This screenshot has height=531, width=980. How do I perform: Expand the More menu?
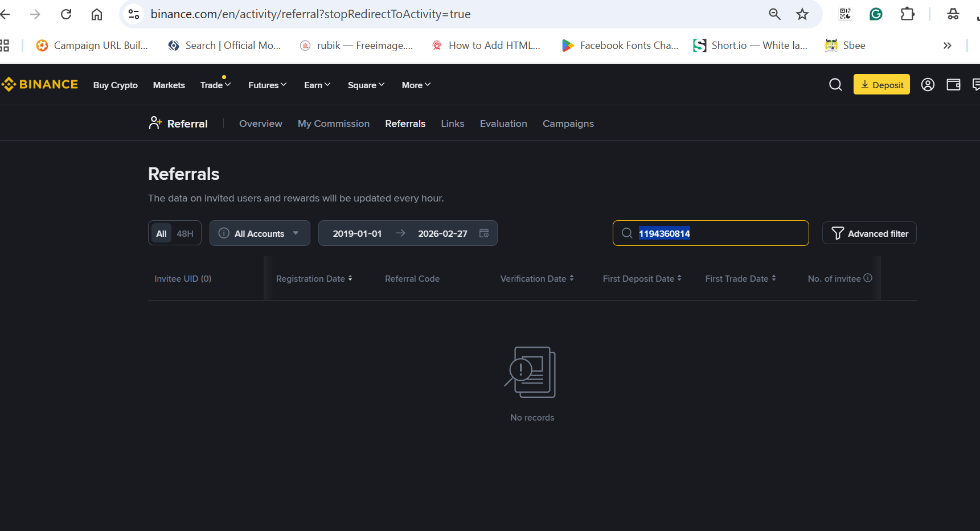[416, 85]
